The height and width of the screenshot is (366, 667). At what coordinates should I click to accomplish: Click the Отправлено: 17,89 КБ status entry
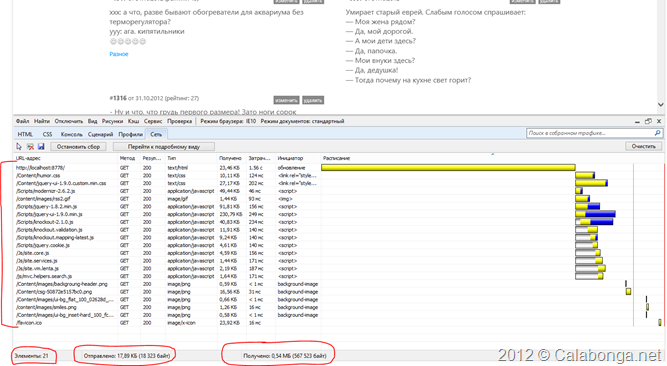point(127,355)
